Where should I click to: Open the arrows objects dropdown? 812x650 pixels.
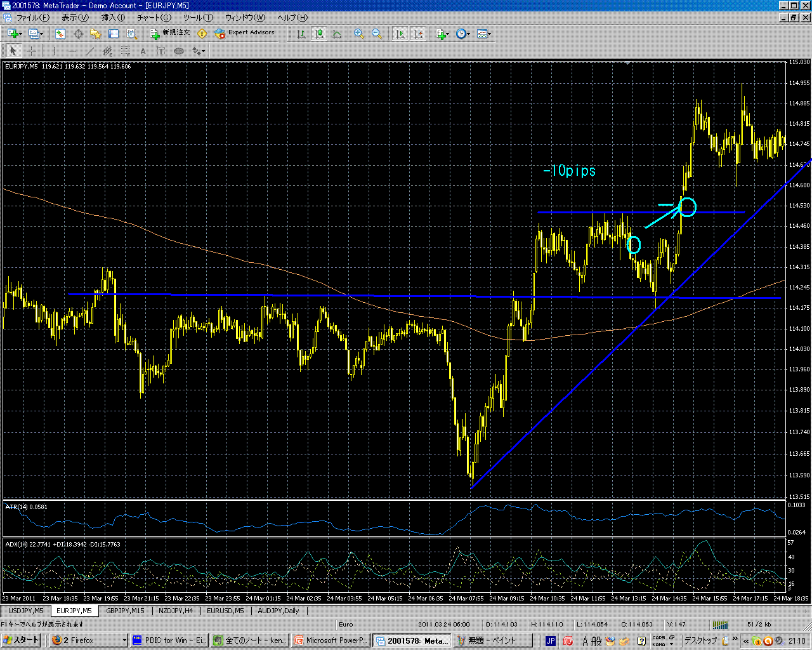tap(199, 51)
